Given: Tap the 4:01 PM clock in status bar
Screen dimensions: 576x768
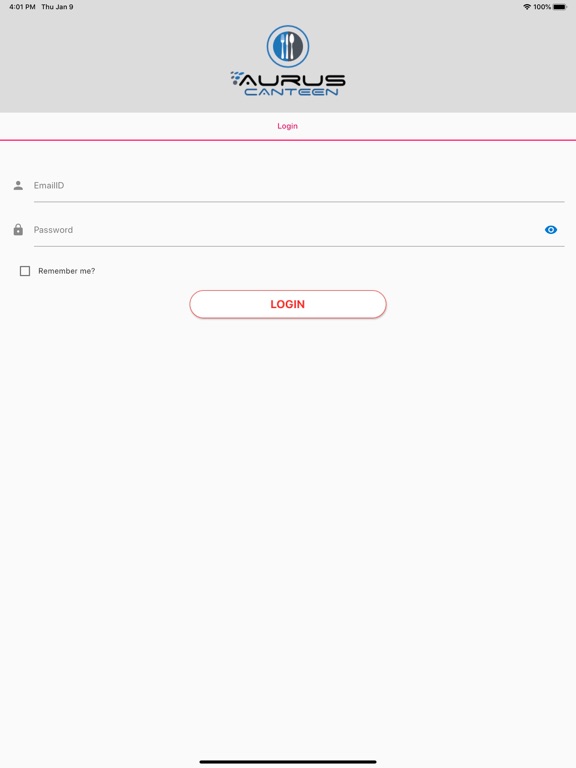Looking at the screenshot, I should click(22, 7).
